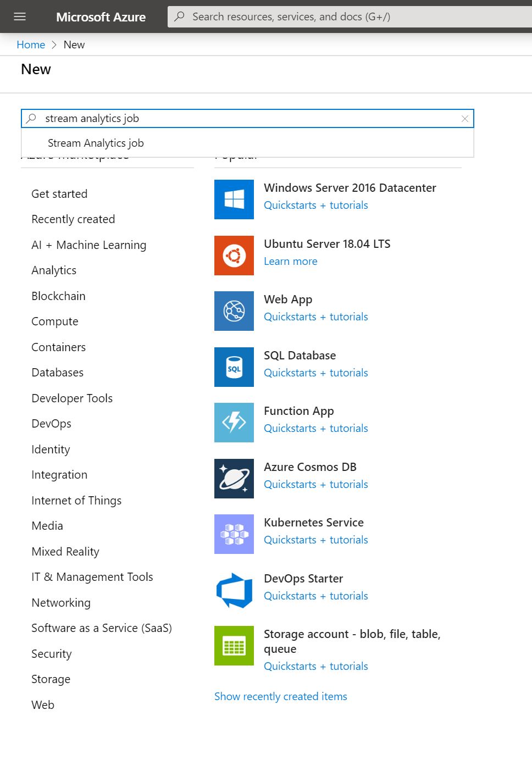Show recently created items
Viewport: 532px width, 771px height.
point(281,696)
